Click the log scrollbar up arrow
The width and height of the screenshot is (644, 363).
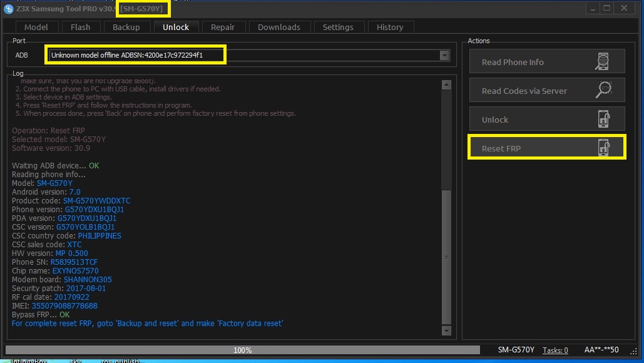pyautogui.click(x=446, y=84)
